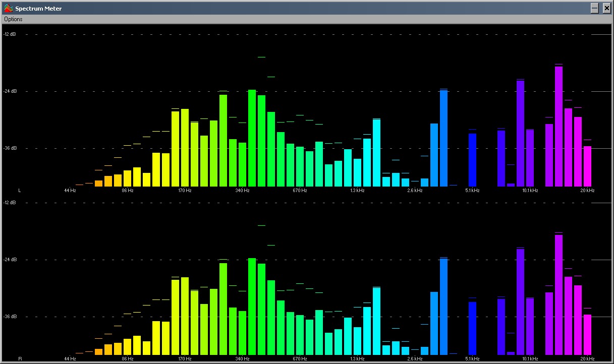Click the dark blue 5.1 kHz bar in left channel
Screen dimensions: 614x364
pyautogui.click(x=472, y=159)
